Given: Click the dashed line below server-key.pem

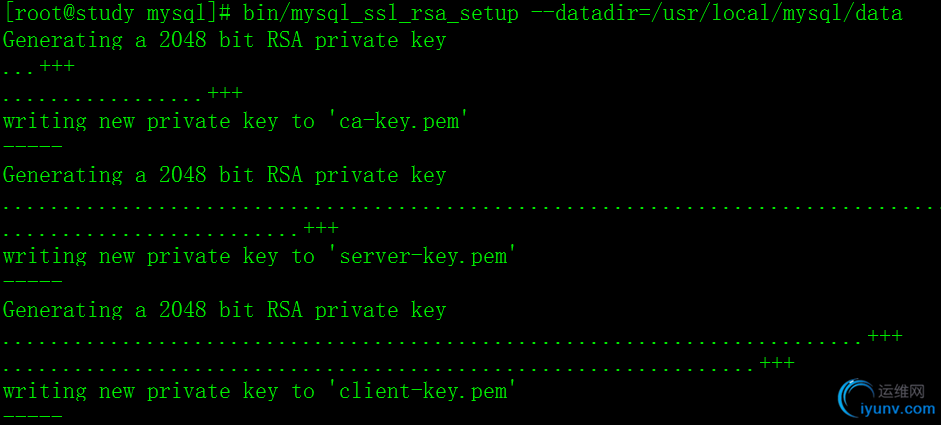Looking at the screenshot, I should click(33, 282).
